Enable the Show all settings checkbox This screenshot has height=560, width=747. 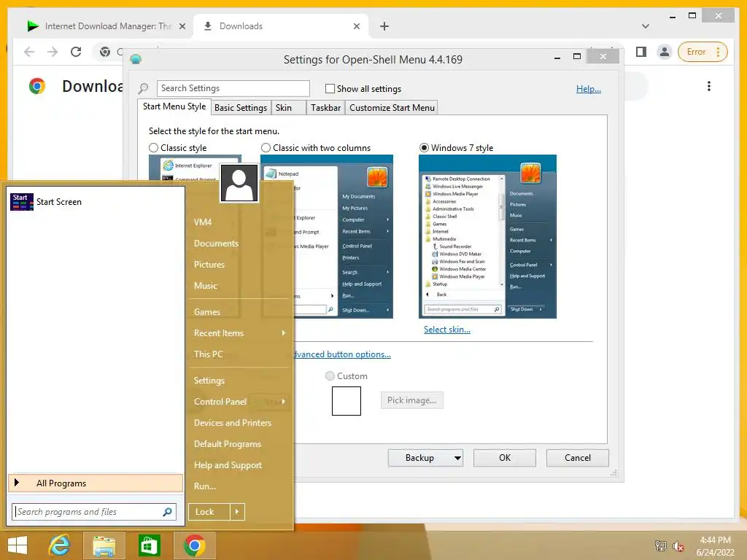click(330, 88)
